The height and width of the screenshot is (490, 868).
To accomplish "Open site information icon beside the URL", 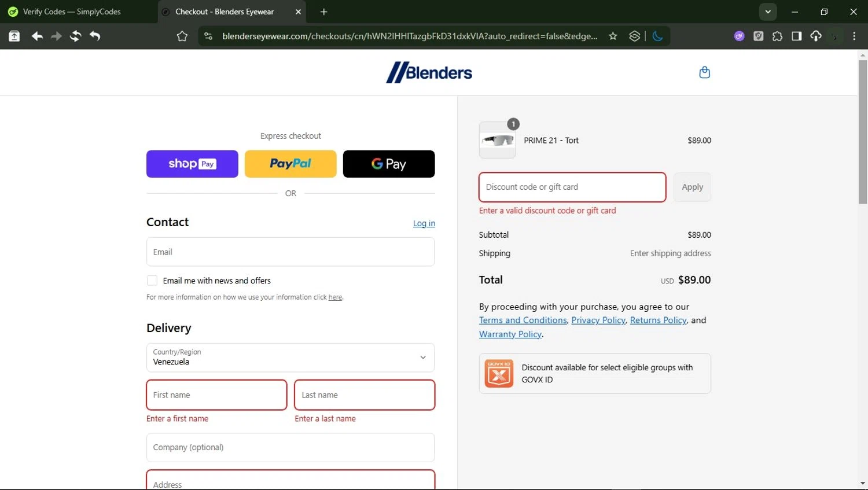I will [208, 36].
